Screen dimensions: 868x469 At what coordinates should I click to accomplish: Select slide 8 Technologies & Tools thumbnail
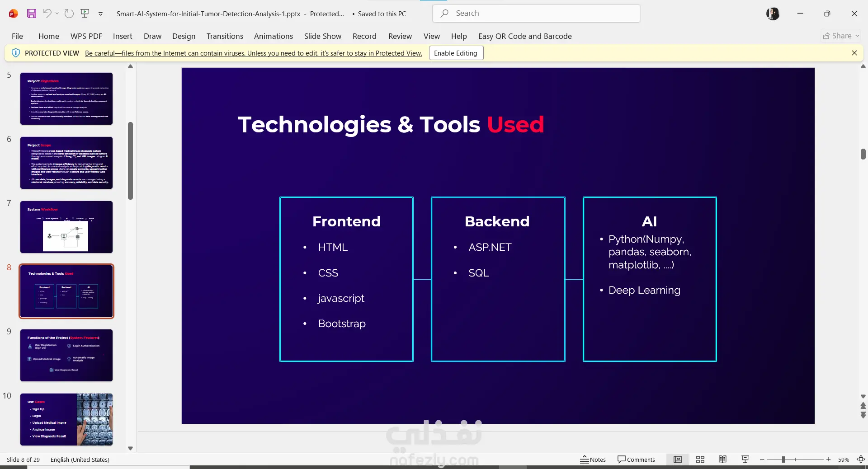tap(66, 291)
